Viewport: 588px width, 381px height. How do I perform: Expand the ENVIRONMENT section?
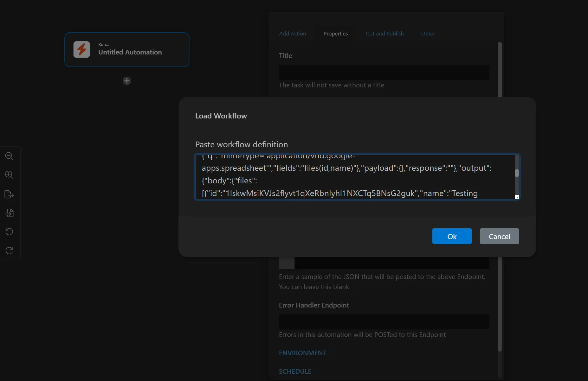coord(302,353)
